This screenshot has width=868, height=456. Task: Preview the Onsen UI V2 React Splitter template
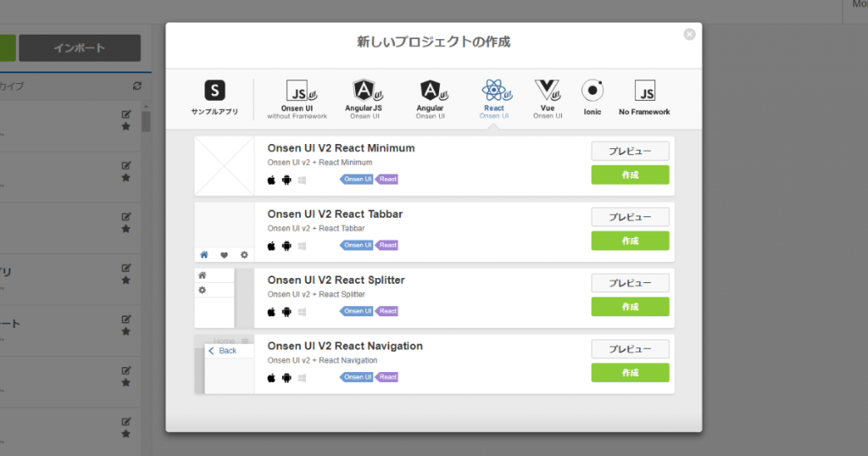pos(630,283)
